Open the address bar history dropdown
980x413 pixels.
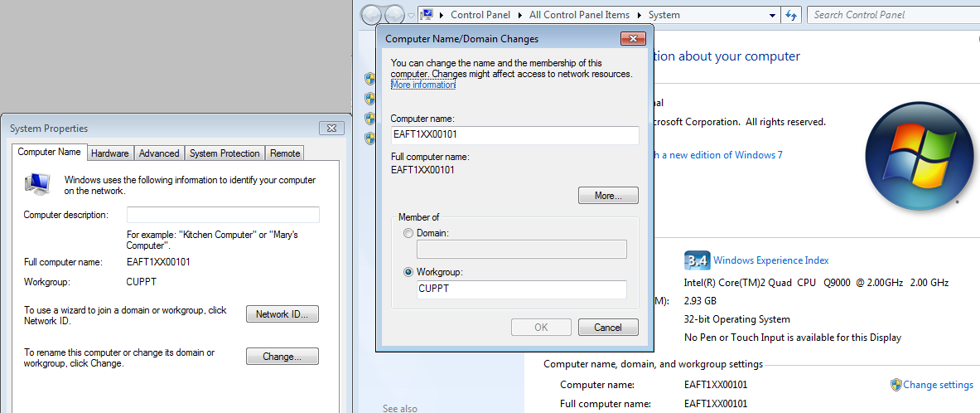coord(771,15)
